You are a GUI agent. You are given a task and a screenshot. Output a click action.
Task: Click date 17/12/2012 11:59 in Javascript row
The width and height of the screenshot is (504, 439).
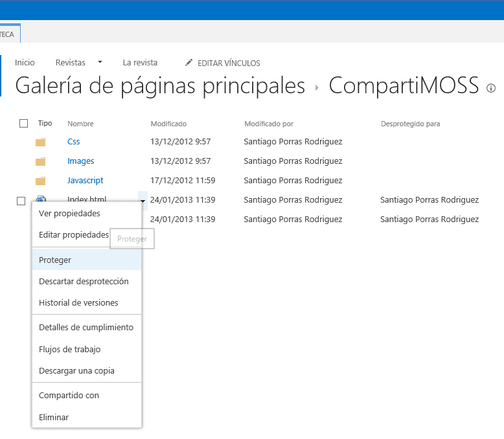pos(183,181)
